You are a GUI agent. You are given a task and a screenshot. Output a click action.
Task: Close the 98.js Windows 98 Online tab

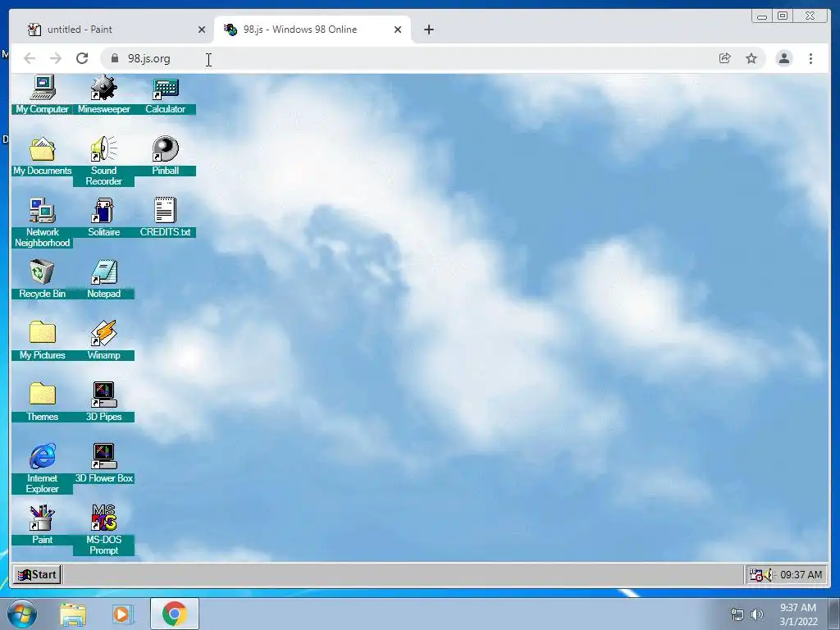pos(398,30)
